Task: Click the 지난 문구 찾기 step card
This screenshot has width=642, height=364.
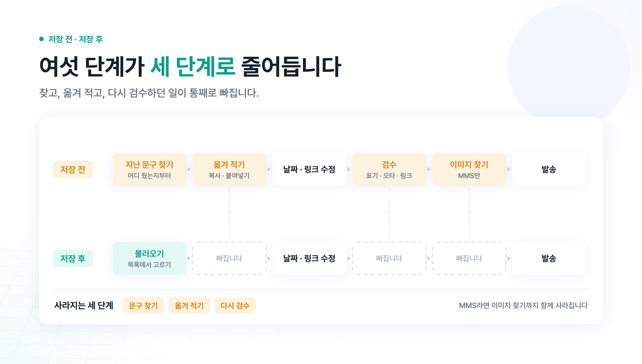Action: 149,169
